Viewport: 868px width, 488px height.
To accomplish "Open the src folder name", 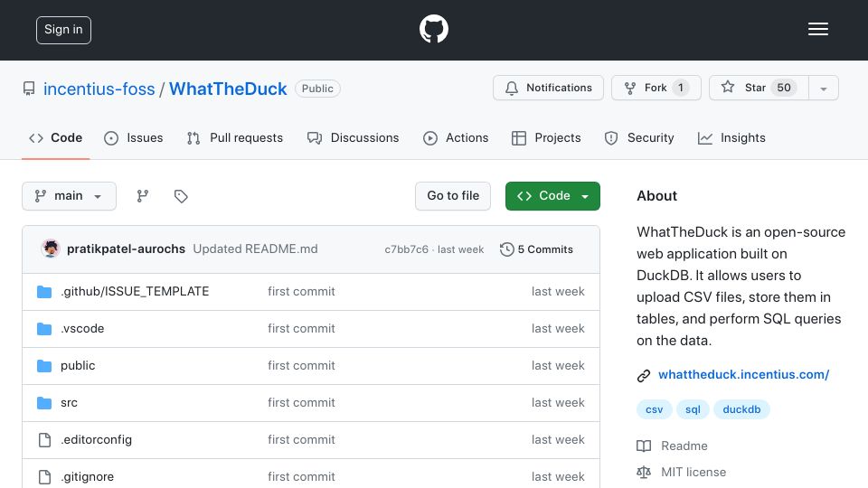I will (x=70, y=403).
